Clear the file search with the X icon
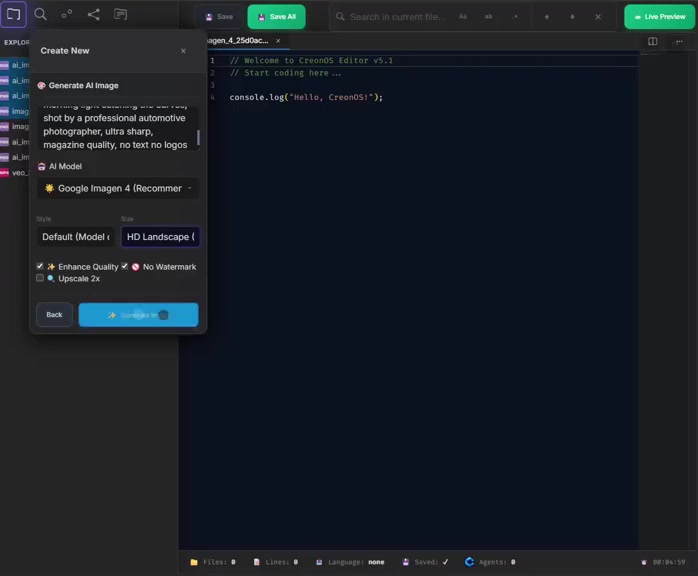The image size is (698, 576). point(598,16)
